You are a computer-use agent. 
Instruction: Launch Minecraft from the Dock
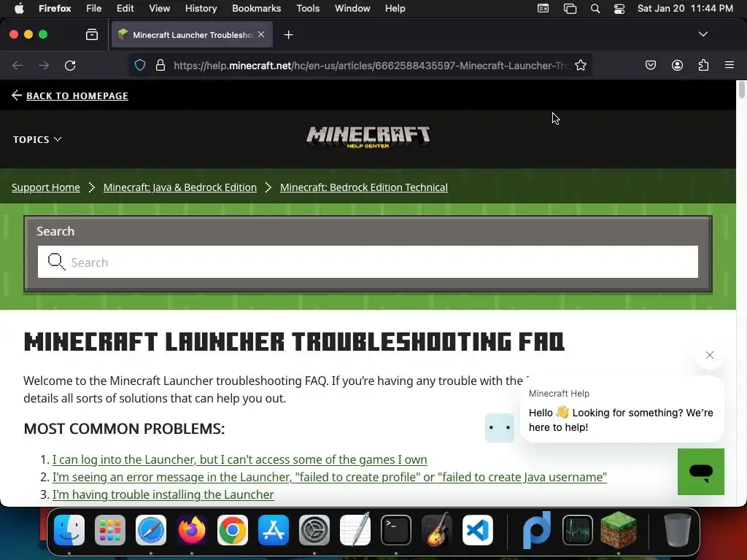(x=619, y=529)
